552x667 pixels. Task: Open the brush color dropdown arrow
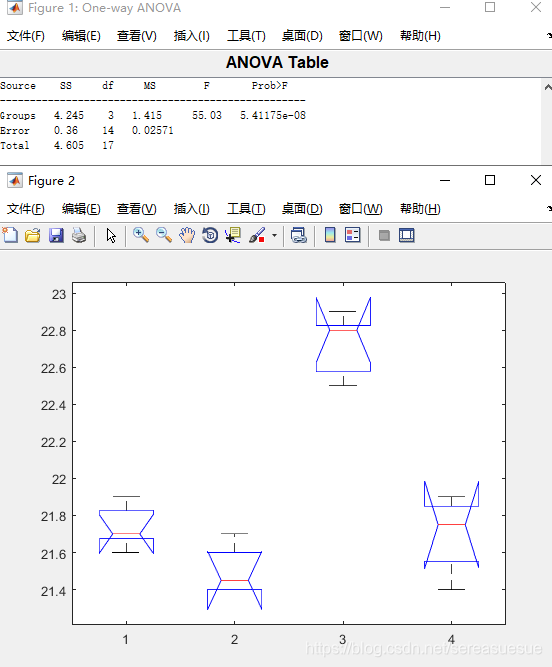[x=274, y=235]
